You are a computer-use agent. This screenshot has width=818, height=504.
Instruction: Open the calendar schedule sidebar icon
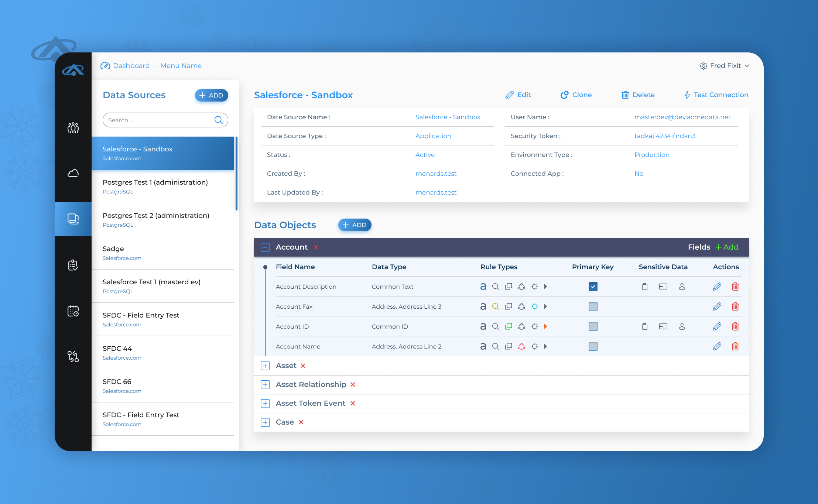point(73,311)
